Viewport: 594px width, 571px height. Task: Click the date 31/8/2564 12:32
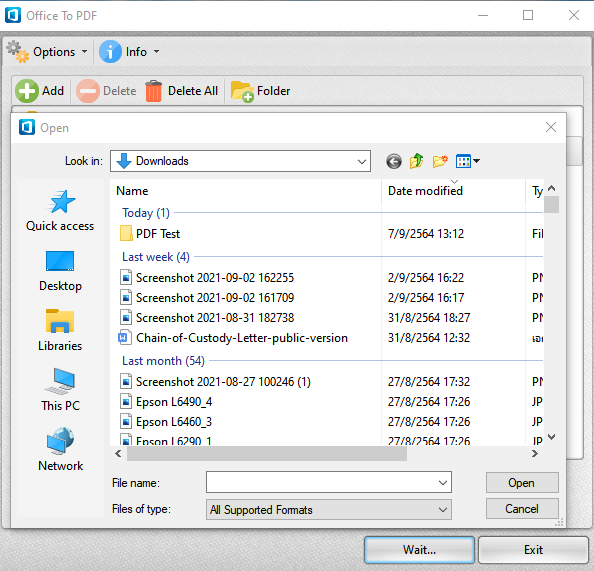click(x=429, y=338)
